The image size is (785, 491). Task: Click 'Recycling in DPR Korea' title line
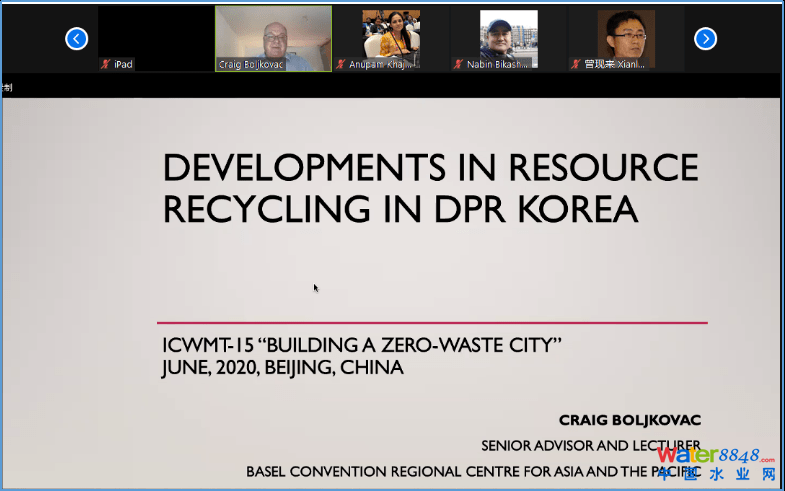pyautogui.click(x=400, y=209)
